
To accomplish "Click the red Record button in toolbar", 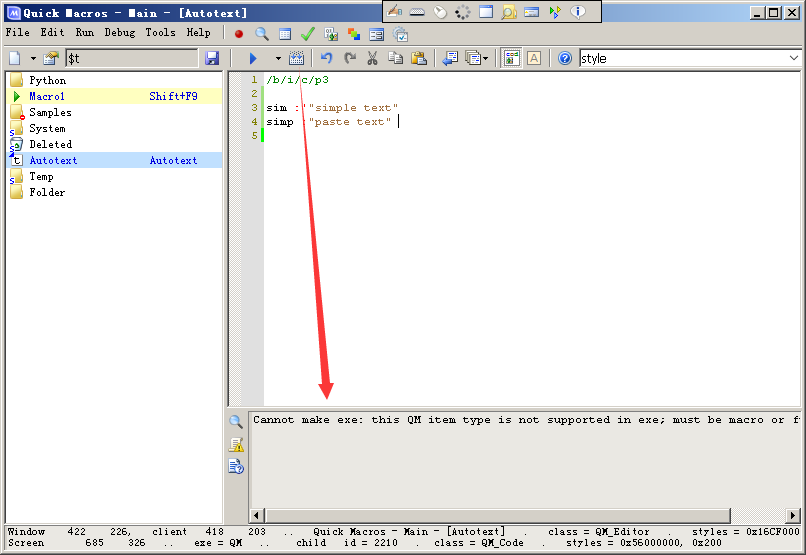I will coord(239,33).
